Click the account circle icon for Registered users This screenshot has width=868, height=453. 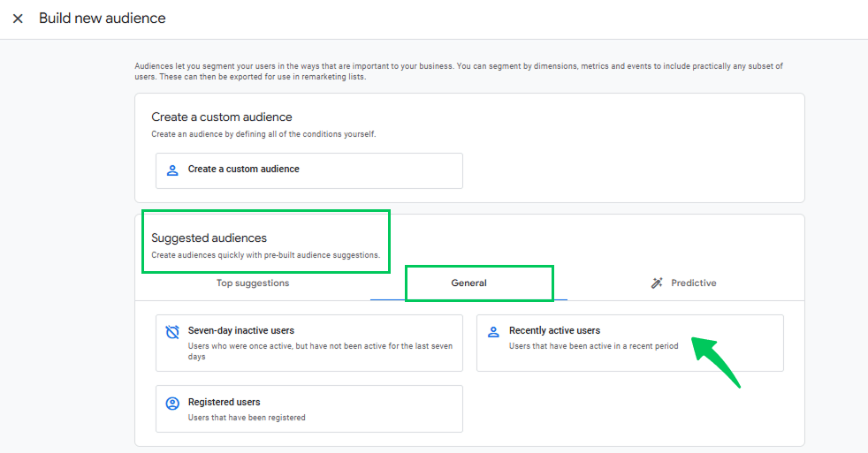click(x=172, y=404)
